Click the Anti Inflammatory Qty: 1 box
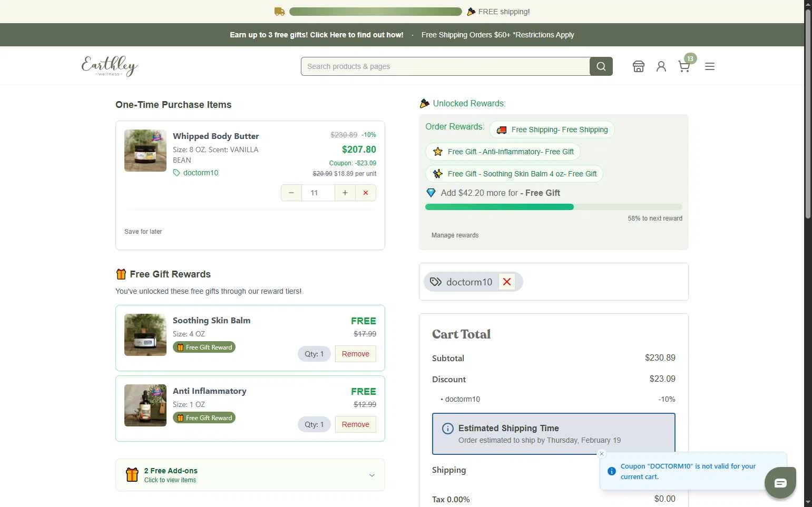 (x=314, y=424)
